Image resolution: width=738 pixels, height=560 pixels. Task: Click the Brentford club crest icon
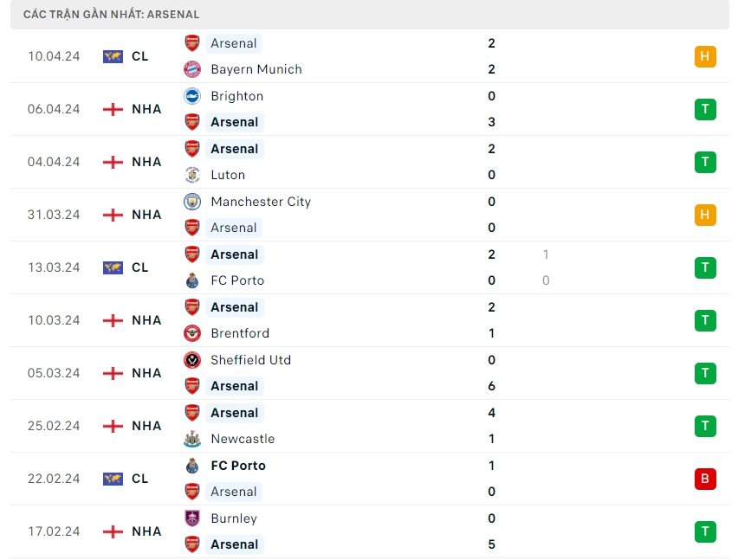192,333
